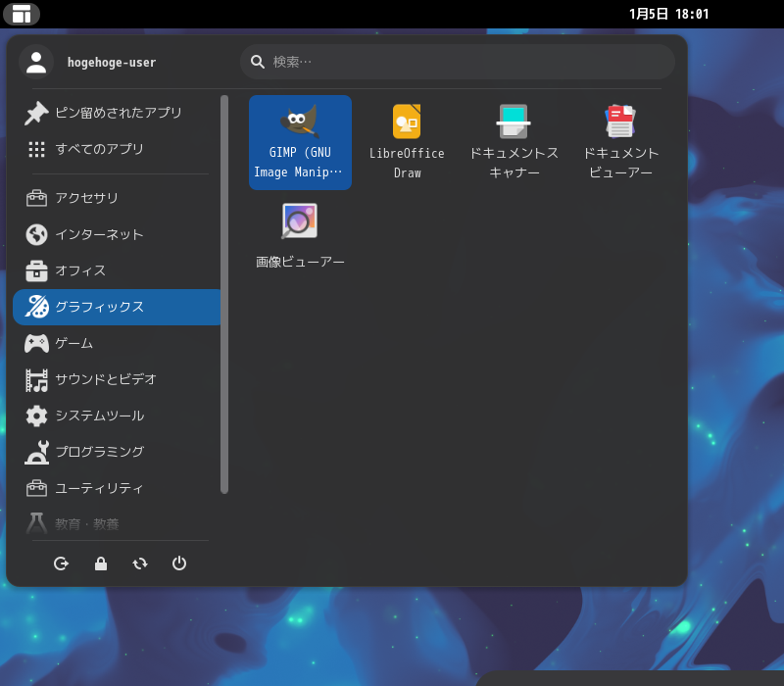Open ドキュメントビューアー app
The image size is (784, 686).
click(x=620, y=140)
